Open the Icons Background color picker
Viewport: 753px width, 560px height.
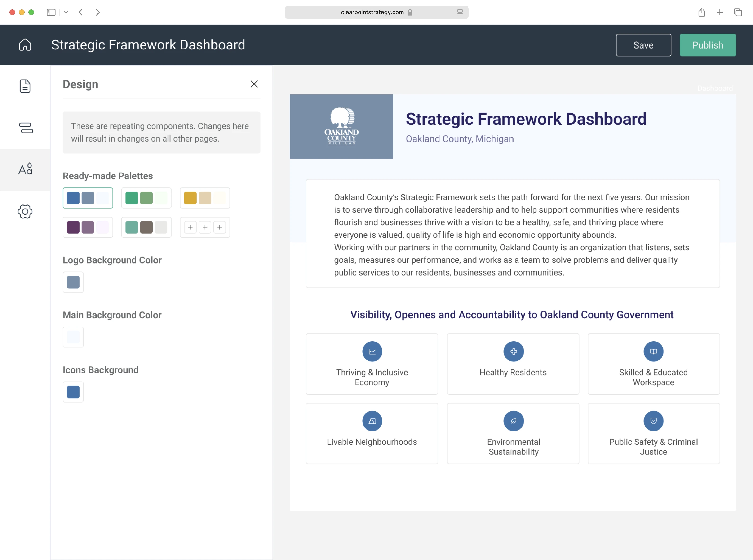tap(73, 392)
